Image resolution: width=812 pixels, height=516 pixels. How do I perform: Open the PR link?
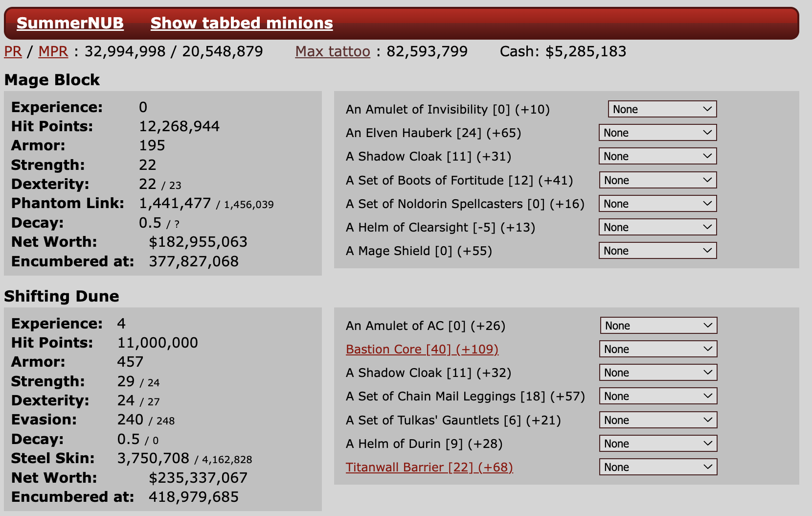(13, 51)
